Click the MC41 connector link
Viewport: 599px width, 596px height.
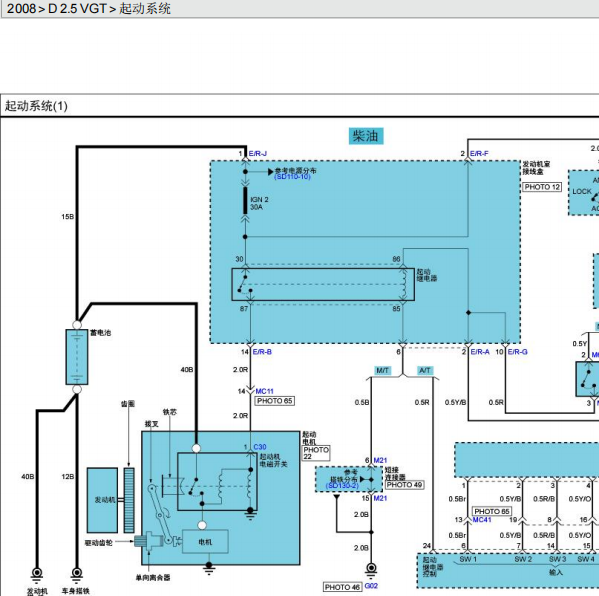click(482, 520)
